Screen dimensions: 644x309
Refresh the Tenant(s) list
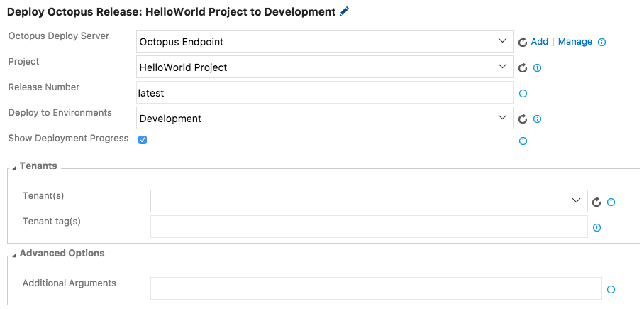coord(596,202)
